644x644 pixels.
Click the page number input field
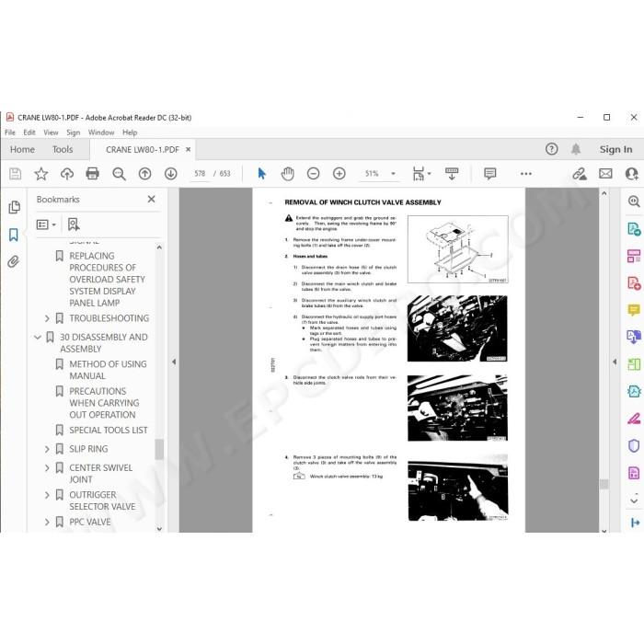[200, 173]
